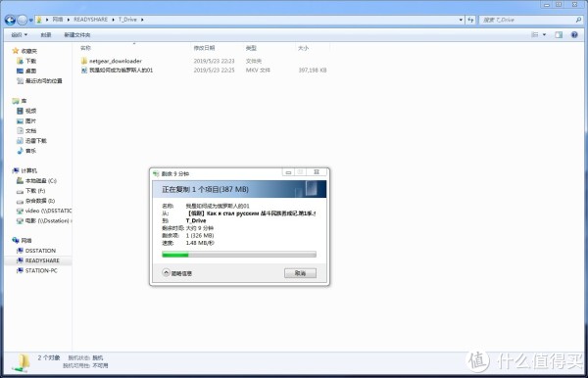Click the search magnifier icon

578,20
